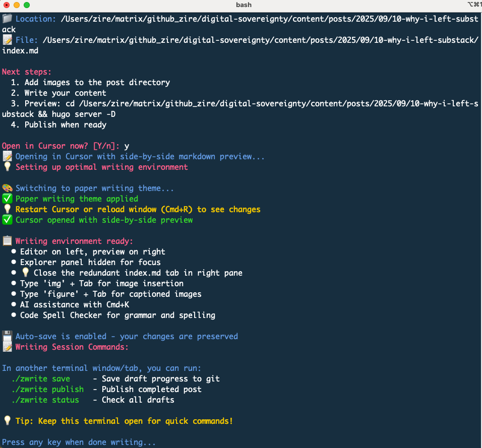Click light bulb beside 'Setting up optimal writing environment'
Screen dimensions: 482x448
point(7,167)
